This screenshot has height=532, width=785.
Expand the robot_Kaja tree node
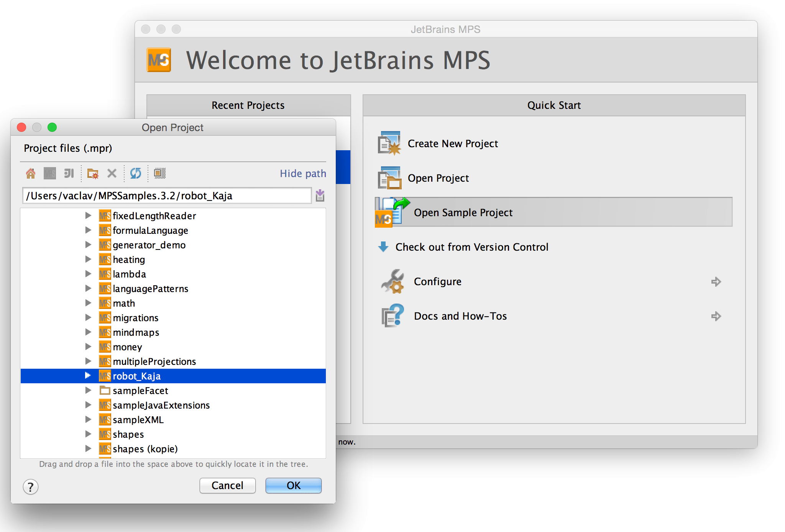(x=88, y=376)
